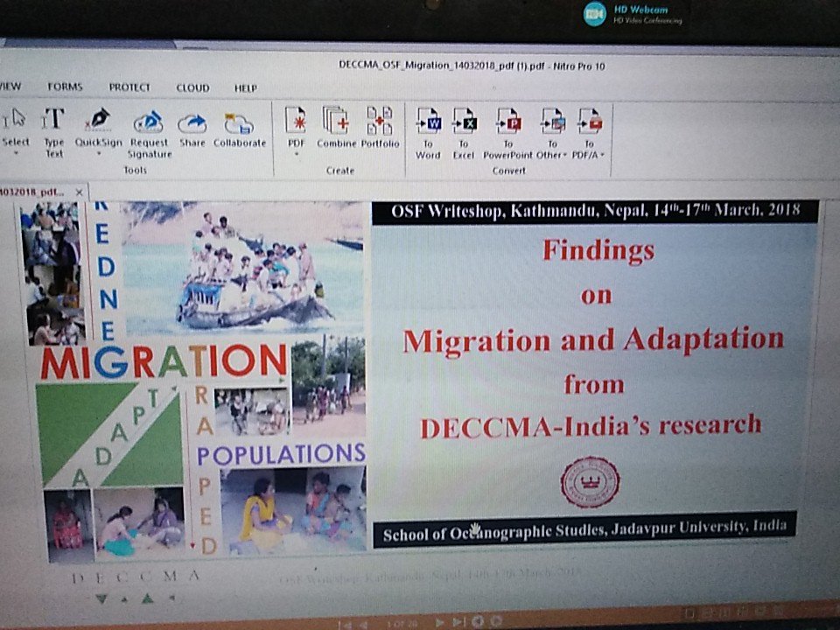Image resolution: width=840 pixels, height=630 pixels.
Task: Click the Nitro Pro 10 title bar text
Action: coord(472,66)
